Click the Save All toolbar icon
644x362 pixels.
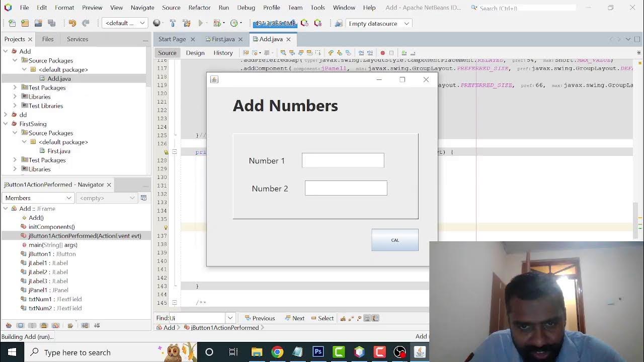pyautogui.click(x=51, y=23)
